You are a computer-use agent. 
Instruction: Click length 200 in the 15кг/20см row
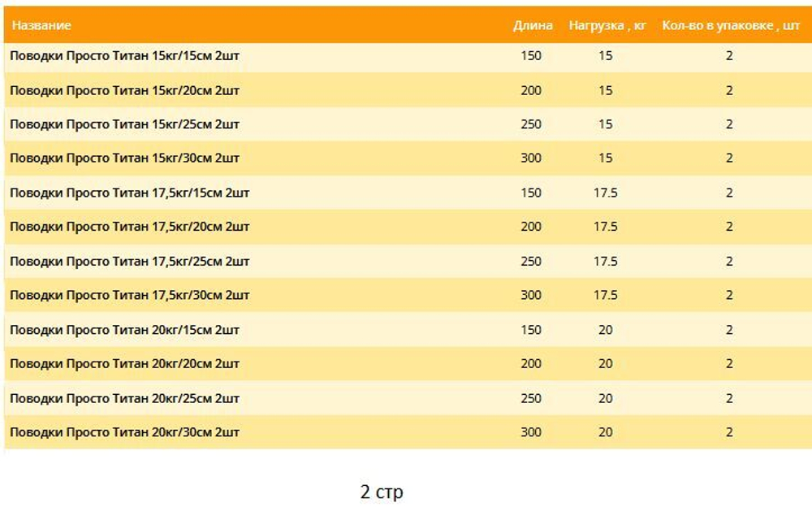click(x=531, y=90)
